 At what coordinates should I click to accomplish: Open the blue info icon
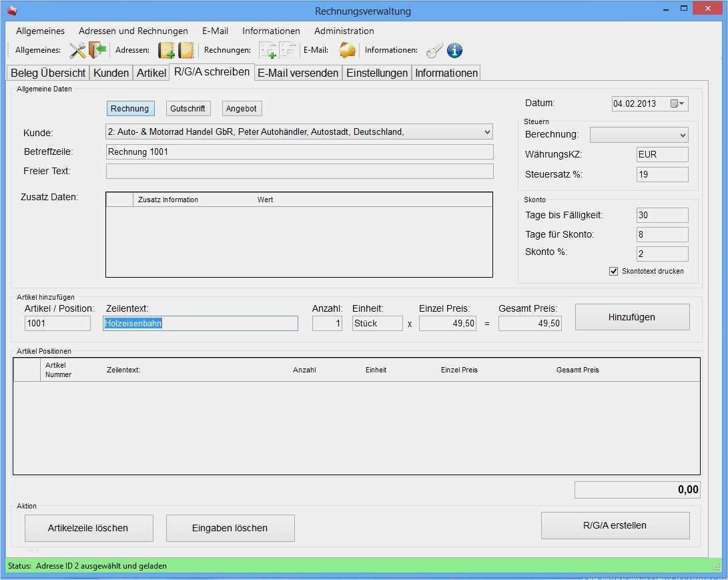[x=454, y=51]
